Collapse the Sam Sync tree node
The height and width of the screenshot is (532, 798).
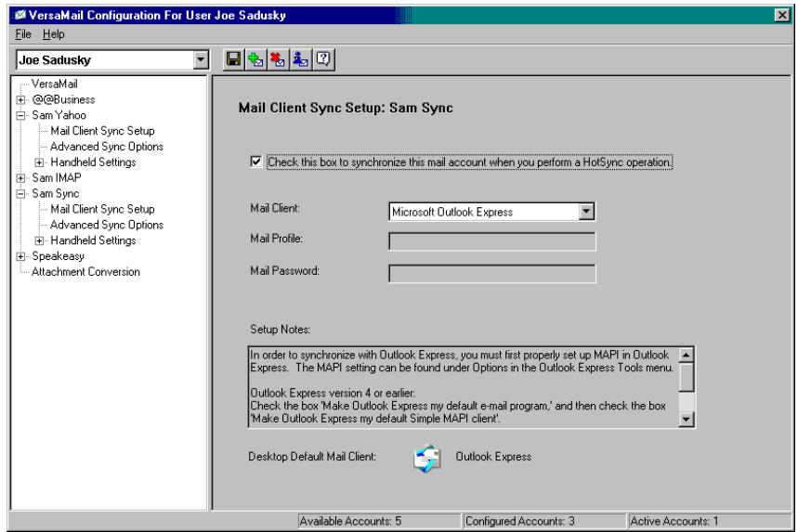tap(20, 194)
